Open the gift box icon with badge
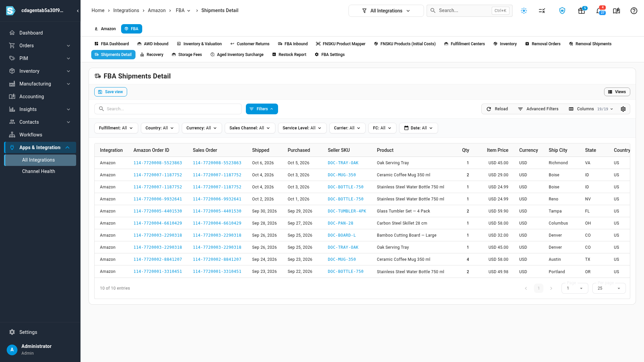This screenshot has height=362, width=644. pos(582,11)
